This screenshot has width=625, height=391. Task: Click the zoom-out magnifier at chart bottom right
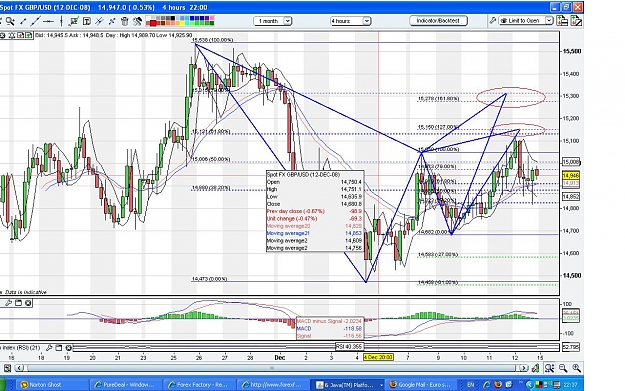[563, 368]
